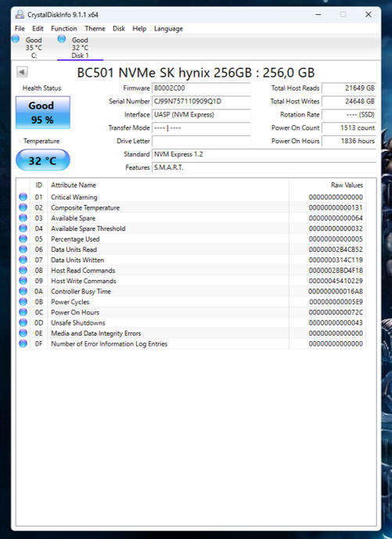This screenshot has height=539, width=392.
Task: Minimize the CrystalDiskInfo window
Action: [318, 14]
